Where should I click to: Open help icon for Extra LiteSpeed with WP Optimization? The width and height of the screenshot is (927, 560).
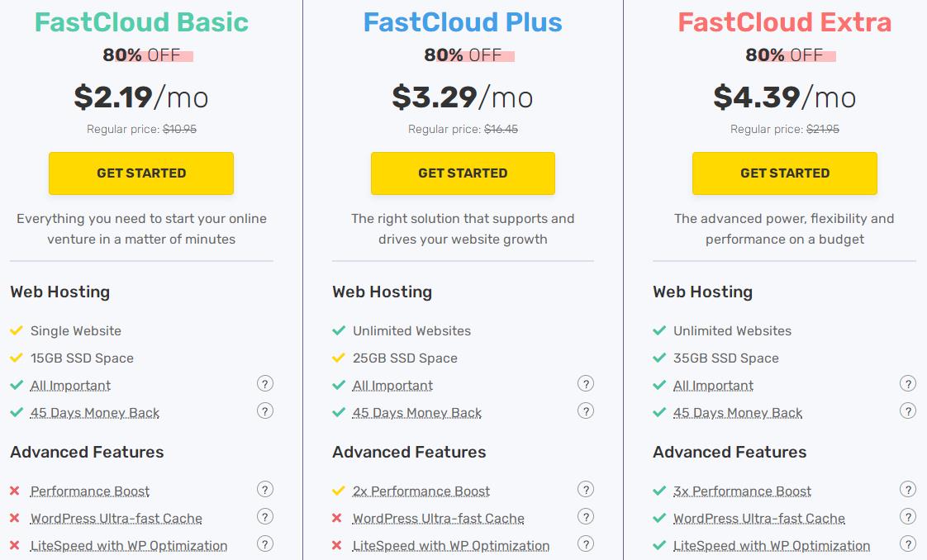[x=907, y=544]
